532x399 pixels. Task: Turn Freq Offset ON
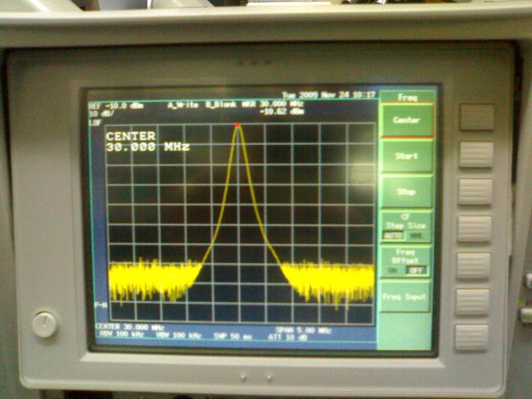click(392, 271)
